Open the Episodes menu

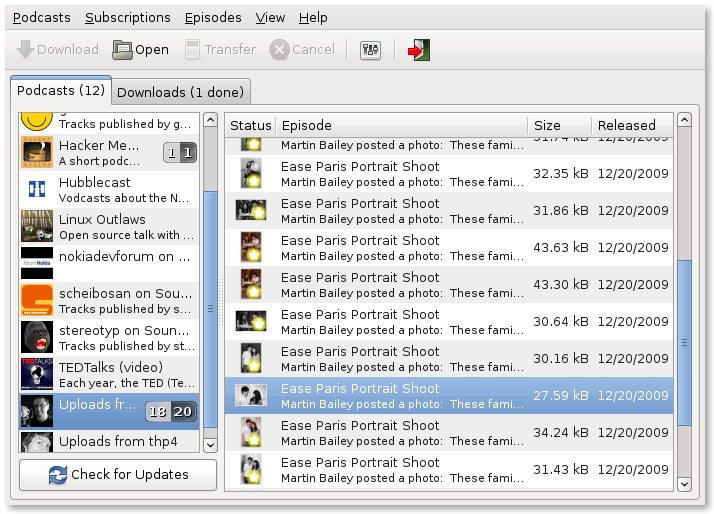coord(213,18)
